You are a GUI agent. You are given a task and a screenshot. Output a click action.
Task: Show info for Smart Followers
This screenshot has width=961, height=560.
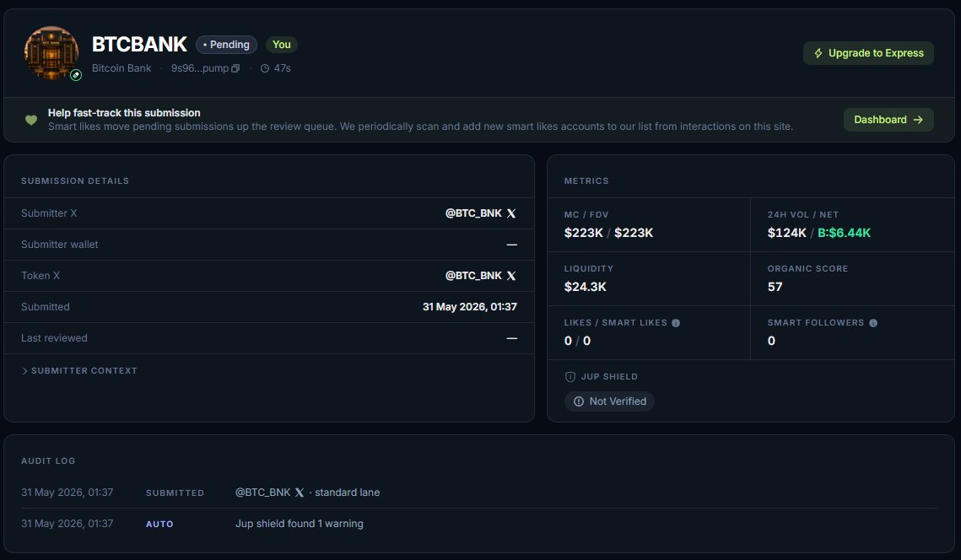(x=872, y=323)
